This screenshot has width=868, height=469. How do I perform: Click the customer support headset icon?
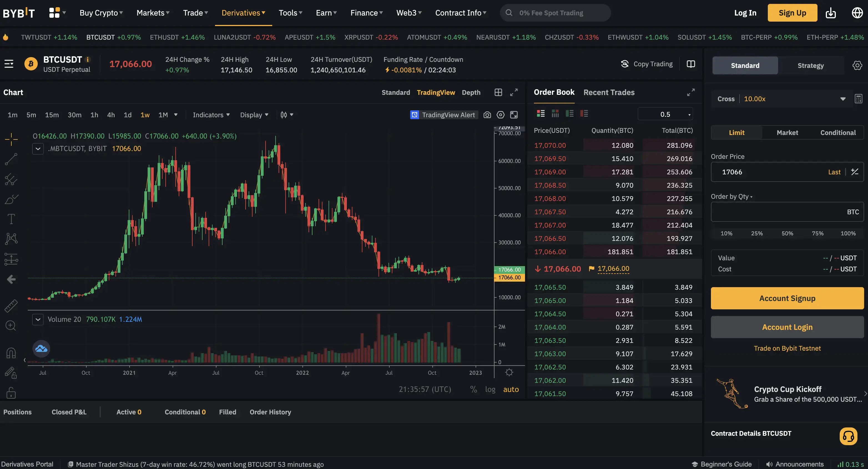click(848, 436)
